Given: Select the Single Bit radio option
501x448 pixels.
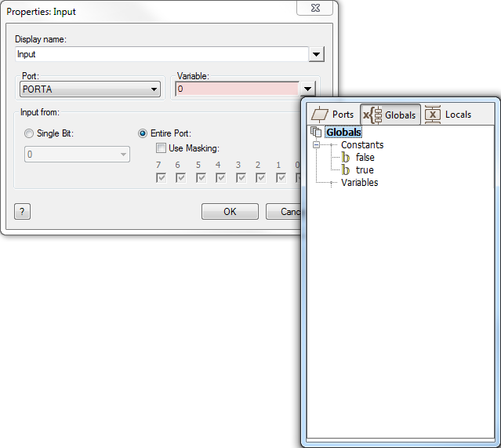Looking at the screenshot, I should 29,133.
